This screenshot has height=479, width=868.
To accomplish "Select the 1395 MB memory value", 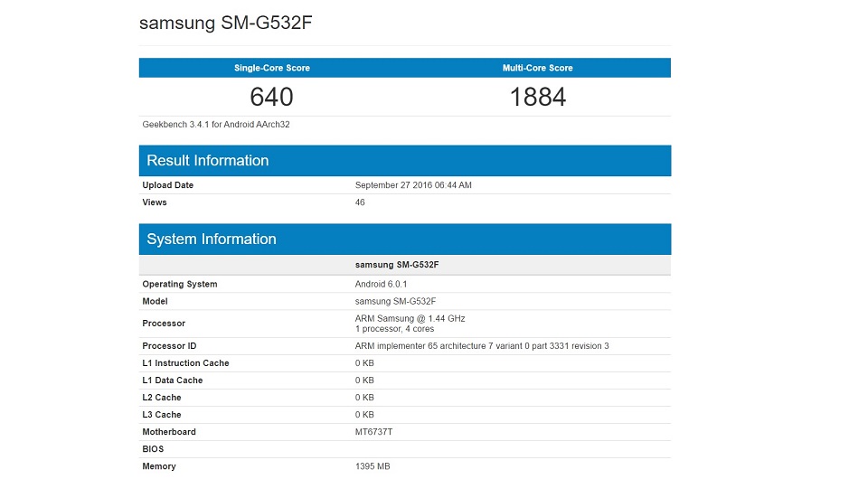I will coord(373,466).
